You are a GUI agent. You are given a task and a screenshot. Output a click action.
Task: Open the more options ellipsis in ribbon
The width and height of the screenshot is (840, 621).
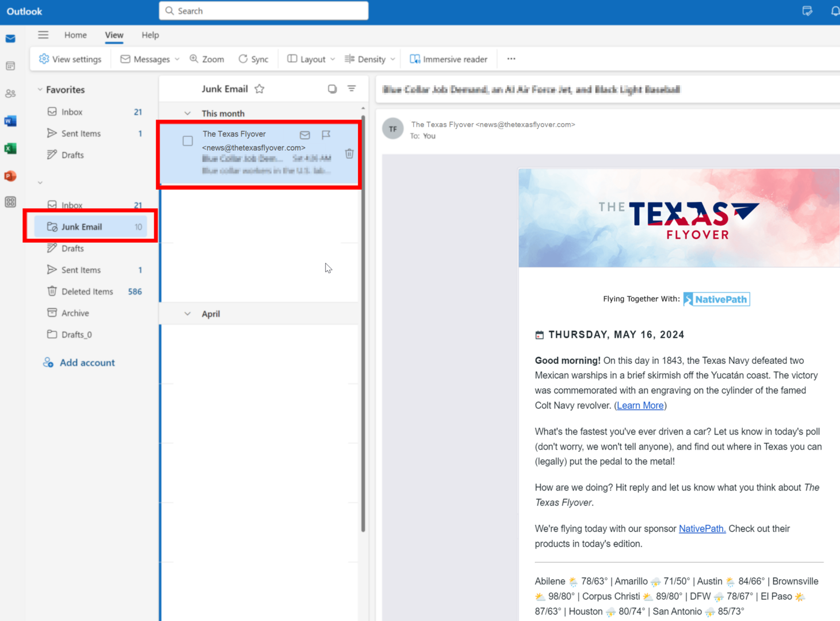tap(511, 59)
